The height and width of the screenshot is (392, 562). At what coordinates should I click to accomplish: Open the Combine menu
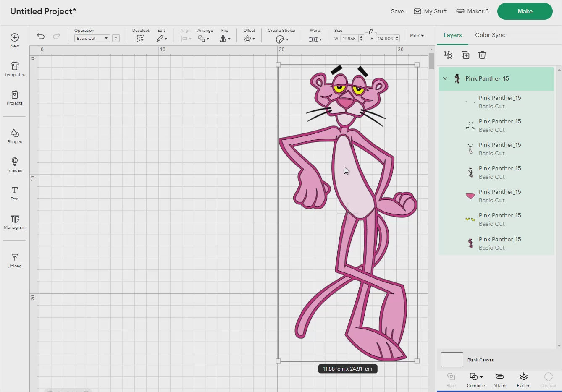pyautogui.click(x=476, y=379)
